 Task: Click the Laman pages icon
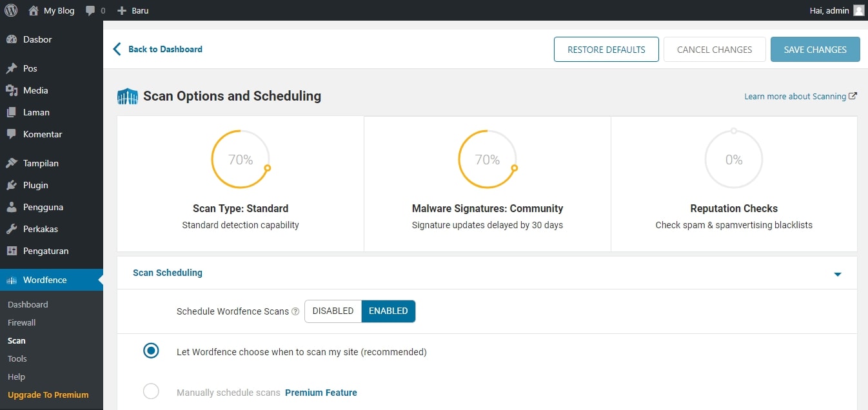[12, 112]
